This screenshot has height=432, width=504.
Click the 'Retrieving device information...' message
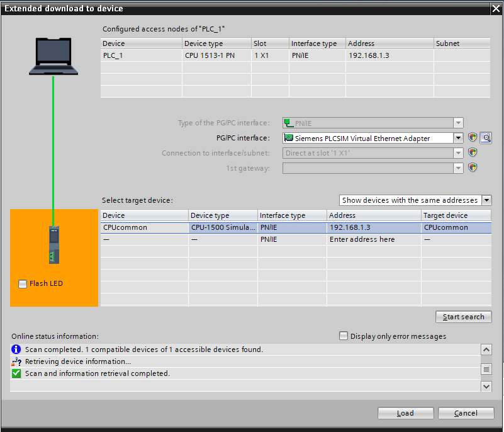click(x=78, y=361)
